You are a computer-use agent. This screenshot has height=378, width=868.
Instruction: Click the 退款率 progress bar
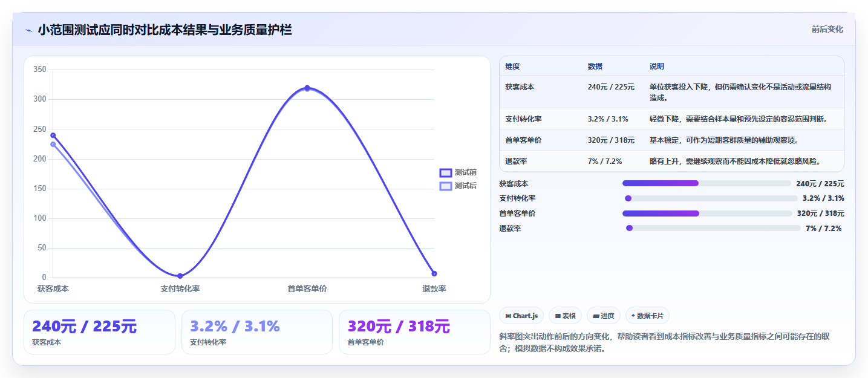713,228
